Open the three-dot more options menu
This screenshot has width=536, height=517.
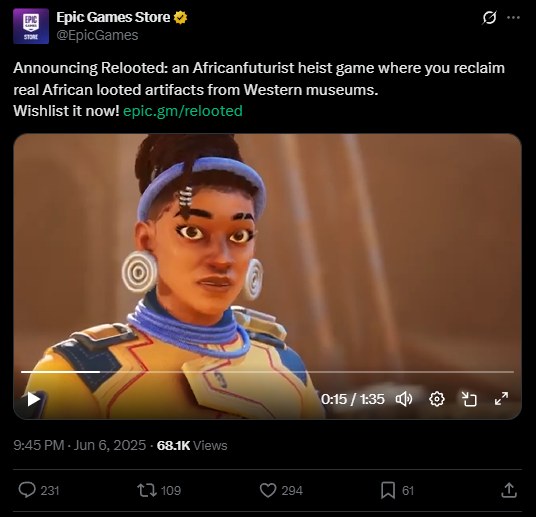click(x=513, y=18)
